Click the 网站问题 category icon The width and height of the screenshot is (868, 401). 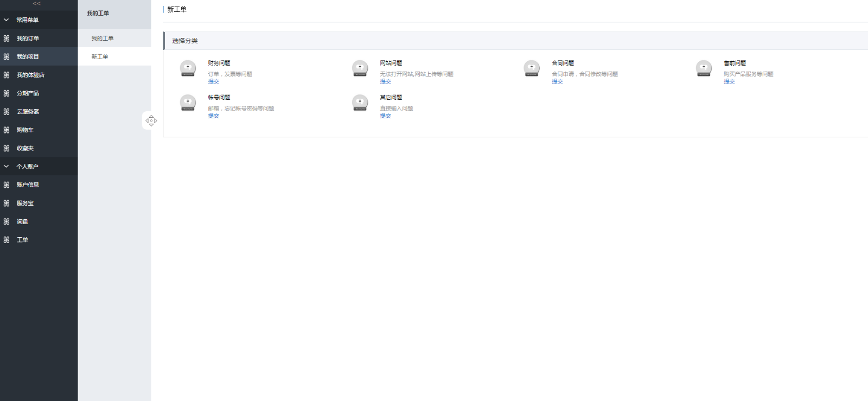point(360,68)
